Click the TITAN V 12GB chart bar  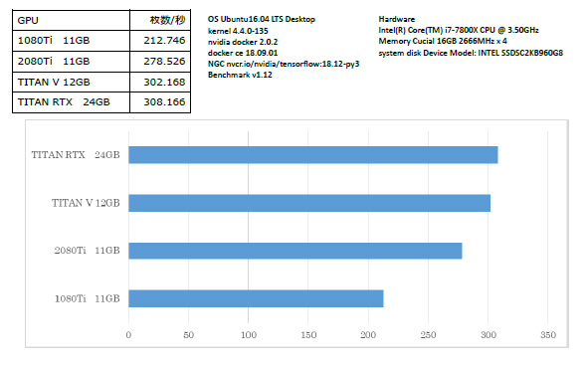click(309, 203)
